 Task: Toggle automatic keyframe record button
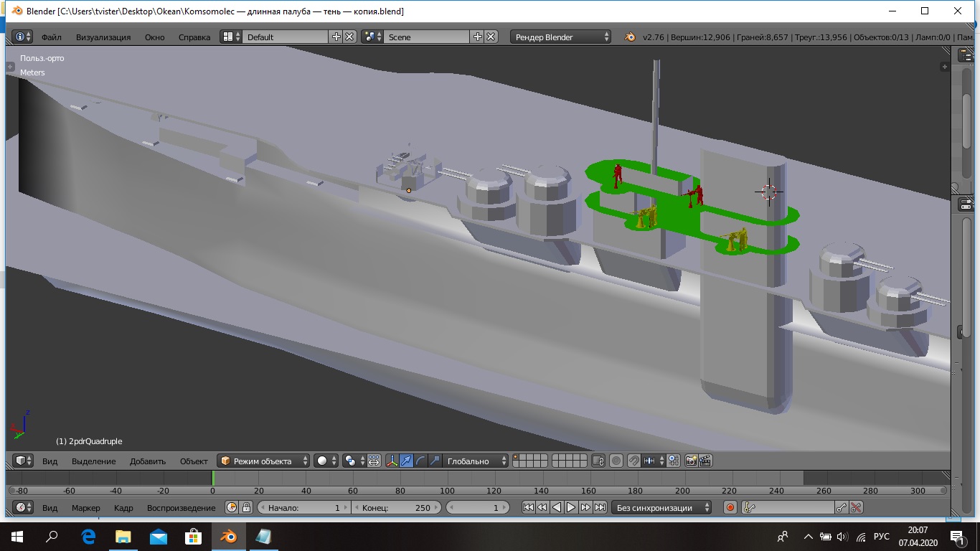(730, 507)
